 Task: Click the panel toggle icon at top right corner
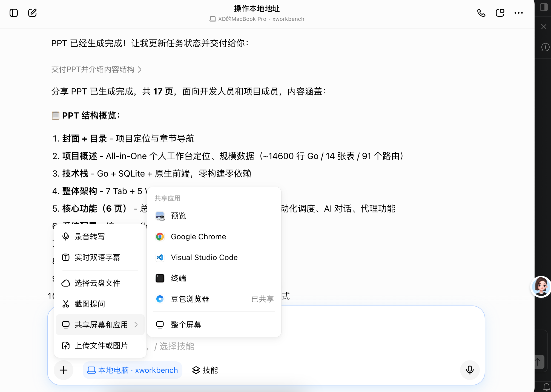click(544, 7)
